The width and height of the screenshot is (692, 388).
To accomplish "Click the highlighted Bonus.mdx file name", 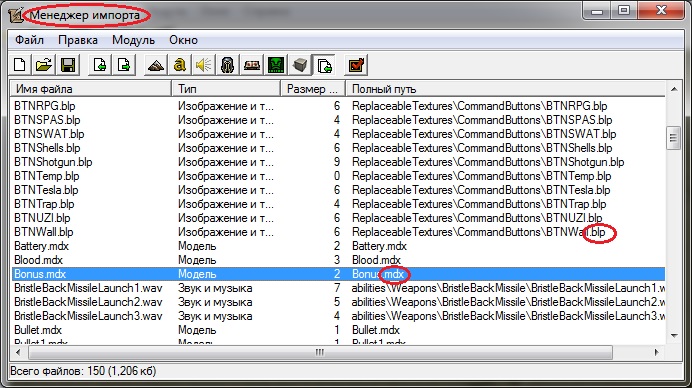I will click(x=40, y=274).
